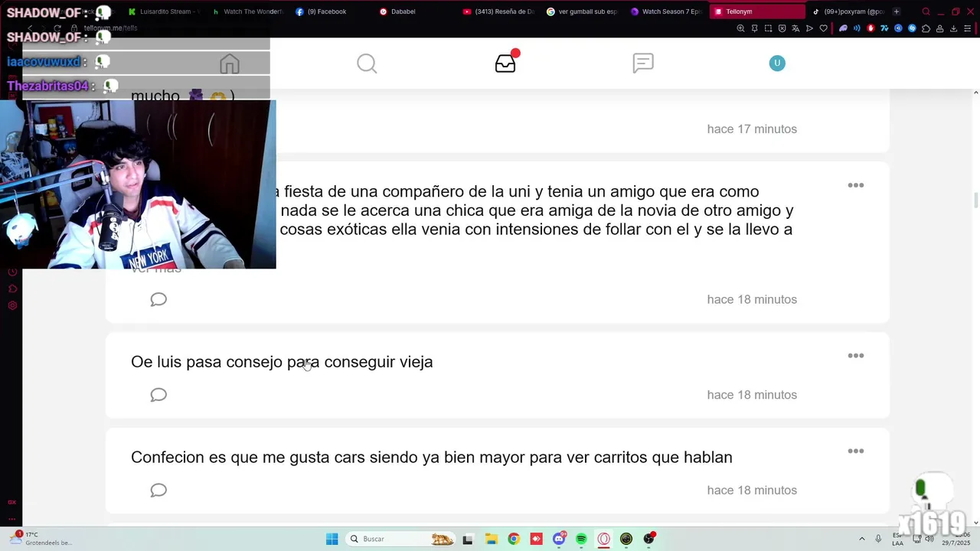Screen dimensions: 980x551
Task: Open the Tellonym chat messages icon
Action: click(643, 64)
